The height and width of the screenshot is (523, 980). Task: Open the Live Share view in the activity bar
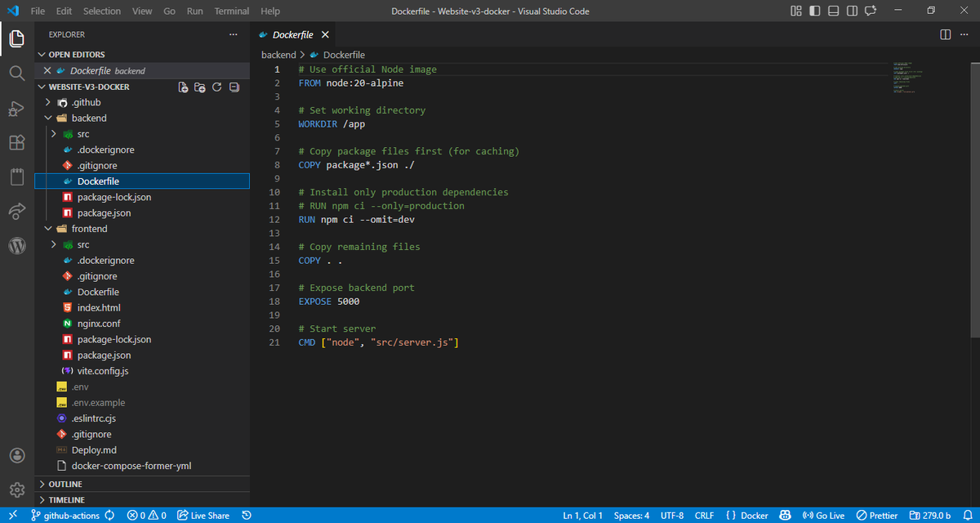[17, 212]
